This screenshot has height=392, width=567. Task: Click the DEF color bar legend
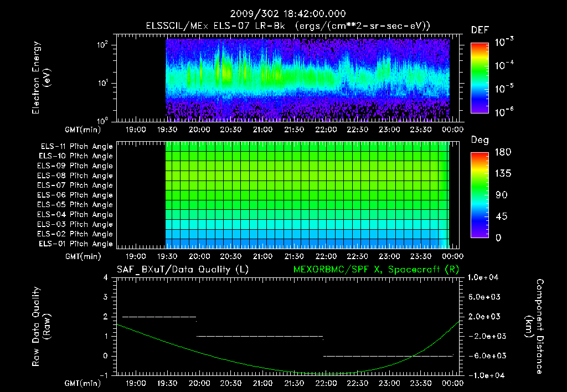click(x=480, y=78)
